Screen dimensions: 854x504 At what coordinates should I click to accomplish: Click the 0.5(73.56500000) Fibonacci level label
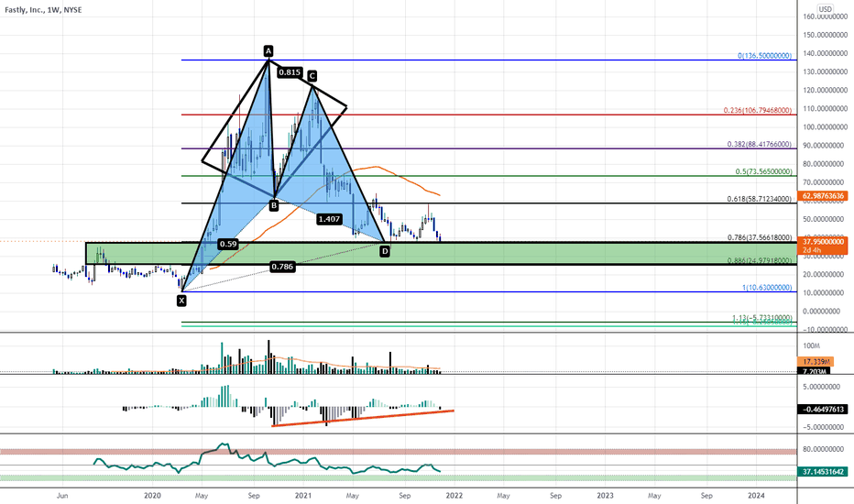(763, 171)
